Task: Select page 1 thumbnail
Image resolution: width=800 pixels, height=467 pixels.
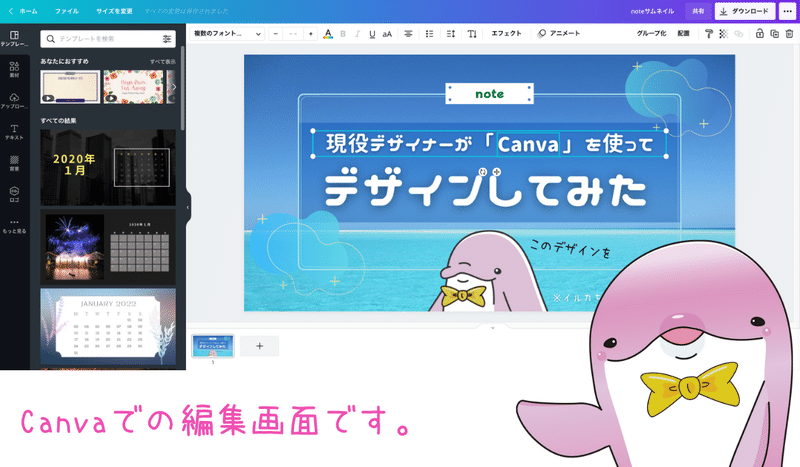Action: 213,346
